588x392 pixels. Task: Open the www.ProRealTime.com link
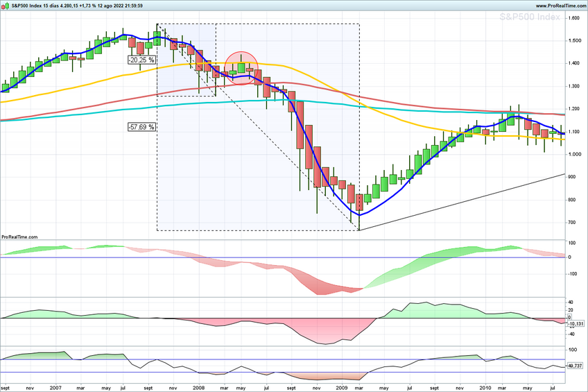click(560, 6)
